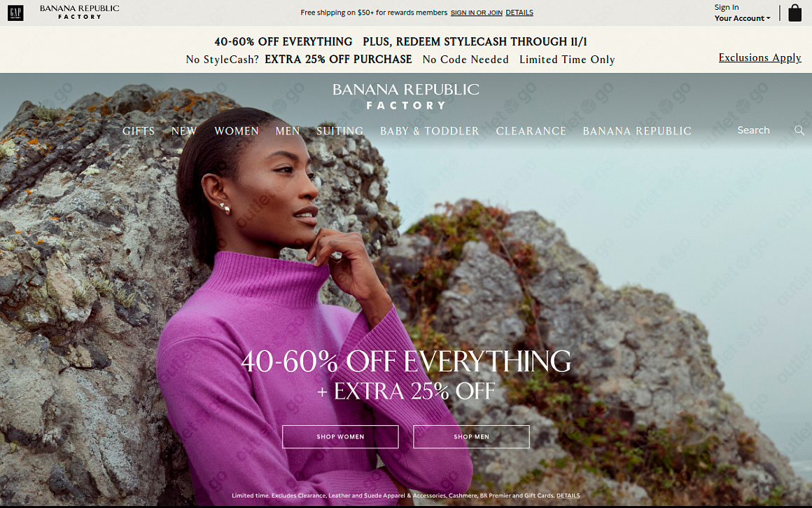The width and height of the screenshot is (812, 508).
Task: Click the Shop Women button
Action: pos(340,437)
